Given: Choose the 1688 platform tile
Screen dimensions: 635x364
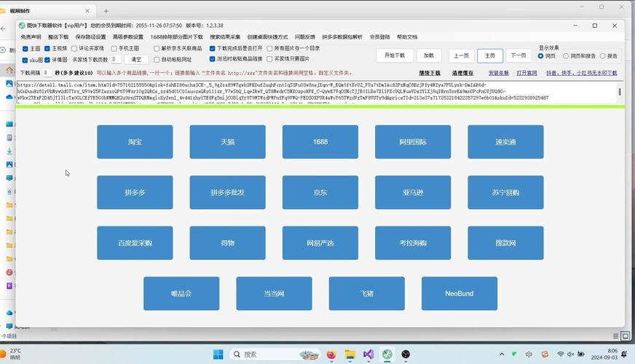Looking at the screenshot, I should (320, 142).
